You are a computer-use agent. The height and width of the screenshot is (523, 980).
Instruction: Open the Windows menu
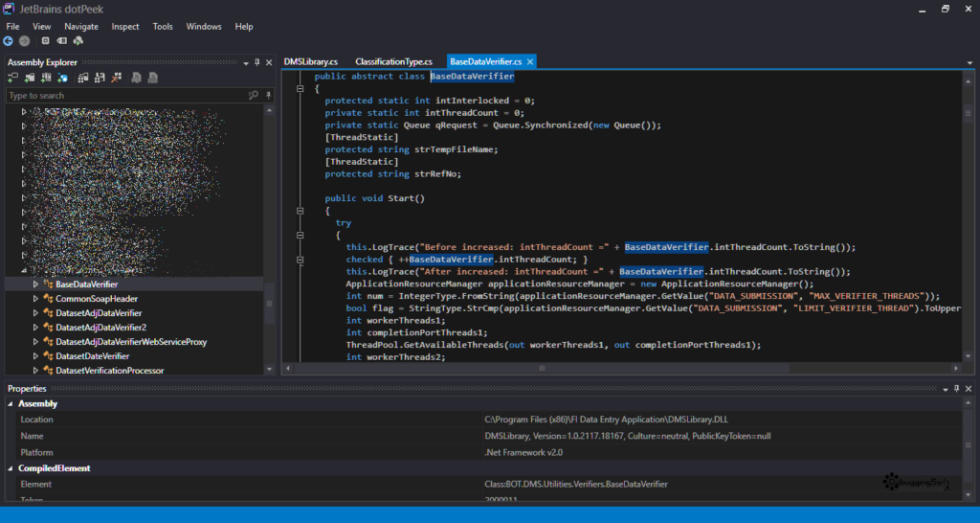pos(204,26)
